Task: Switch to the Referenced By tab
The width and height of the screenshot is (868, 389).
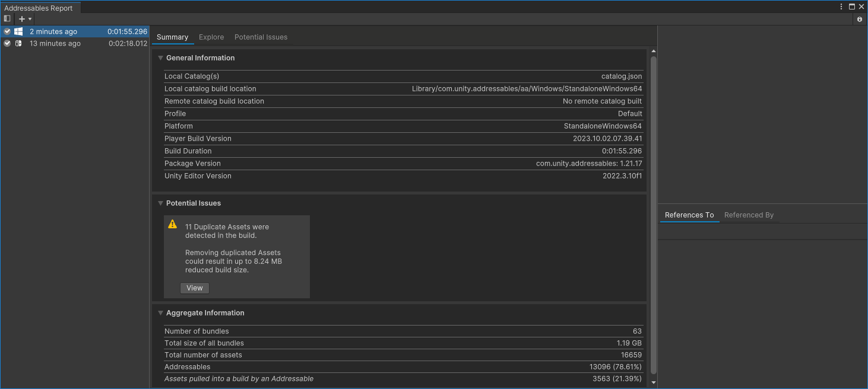Action: click(x=749, y=215)
